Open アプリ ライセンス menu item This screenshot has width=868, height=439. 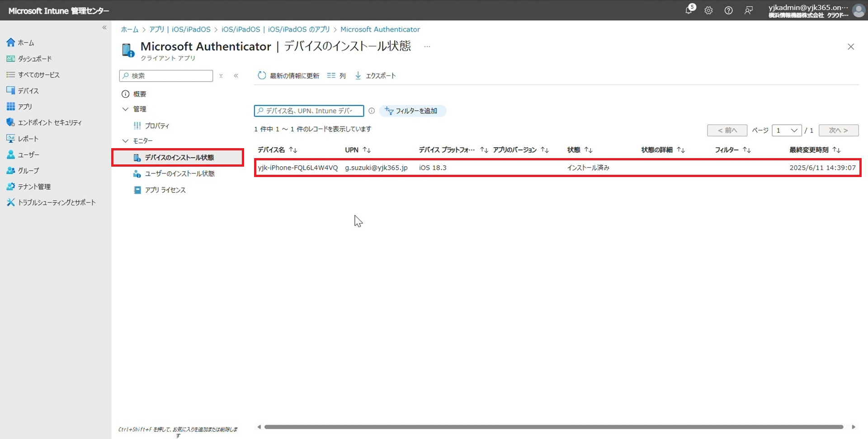[x=165, y=190]
